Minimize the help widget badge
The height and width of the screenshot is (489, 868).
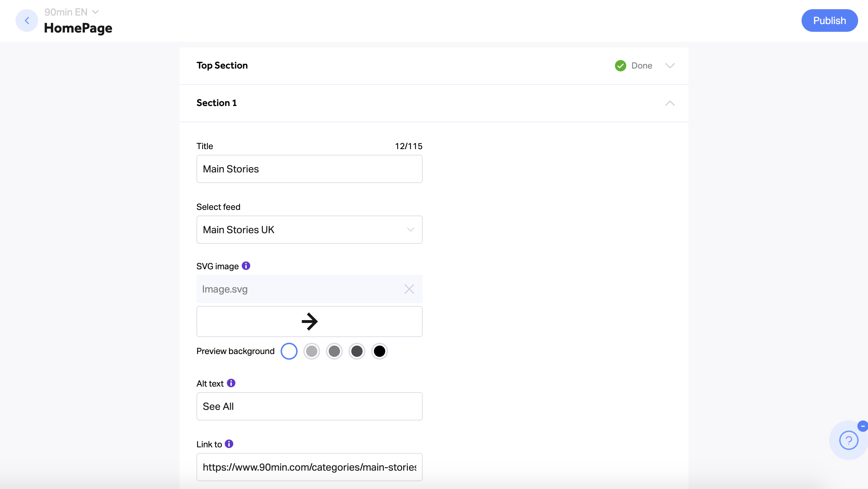(863, 426)
